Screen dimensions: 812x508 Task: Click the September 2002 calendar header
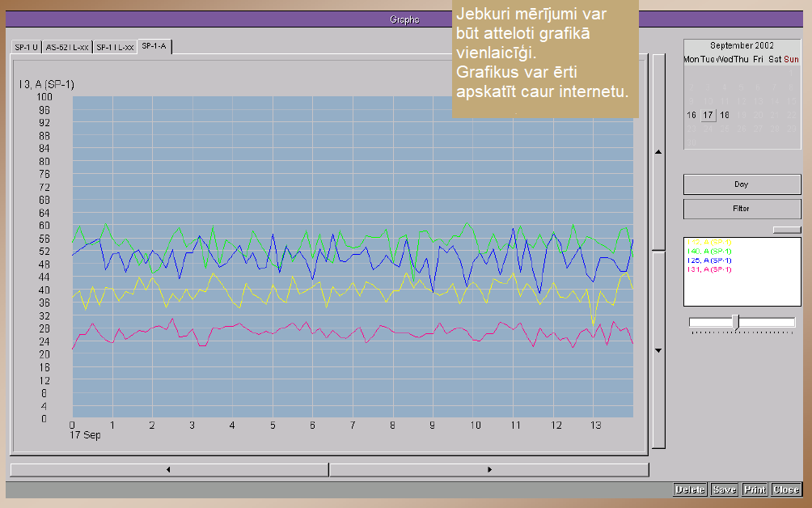[742, 45]
